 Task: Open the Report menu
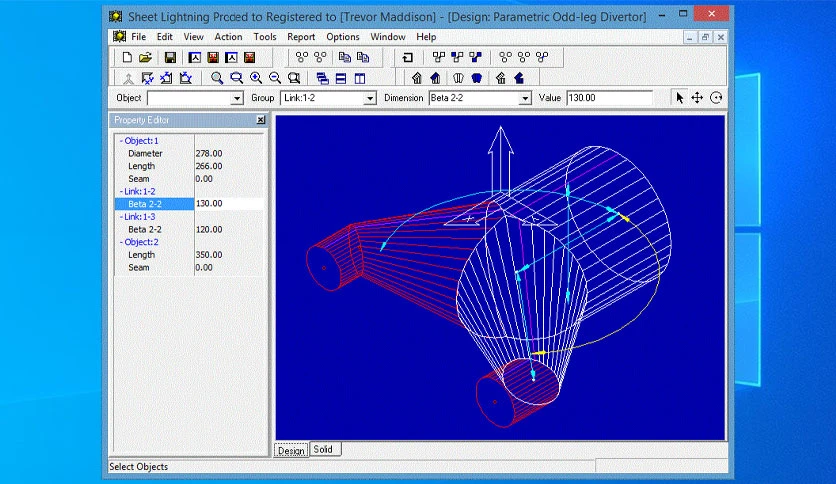[301, 37]
